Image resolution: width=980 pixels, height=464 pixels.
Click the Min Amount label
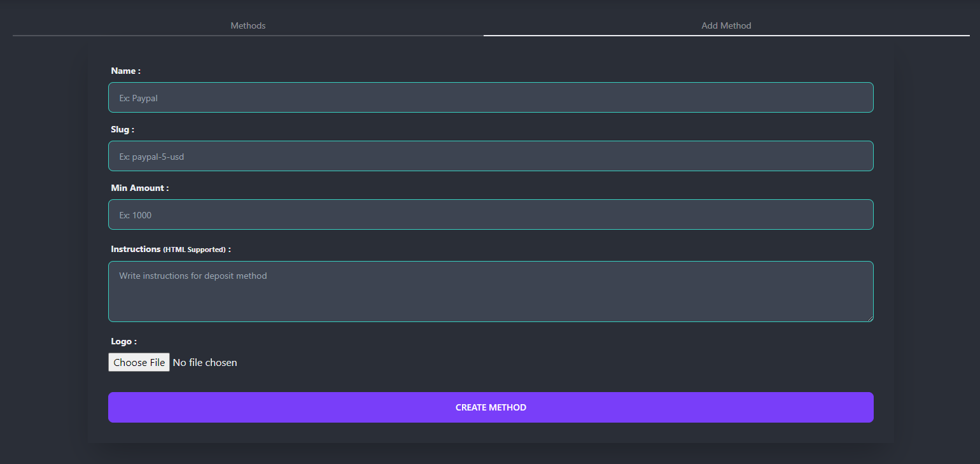139,188
